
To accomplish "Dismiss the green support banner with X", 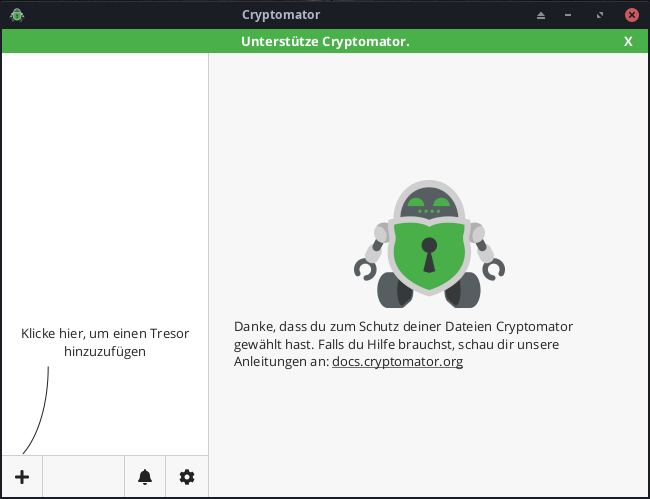I will [628, 41].
